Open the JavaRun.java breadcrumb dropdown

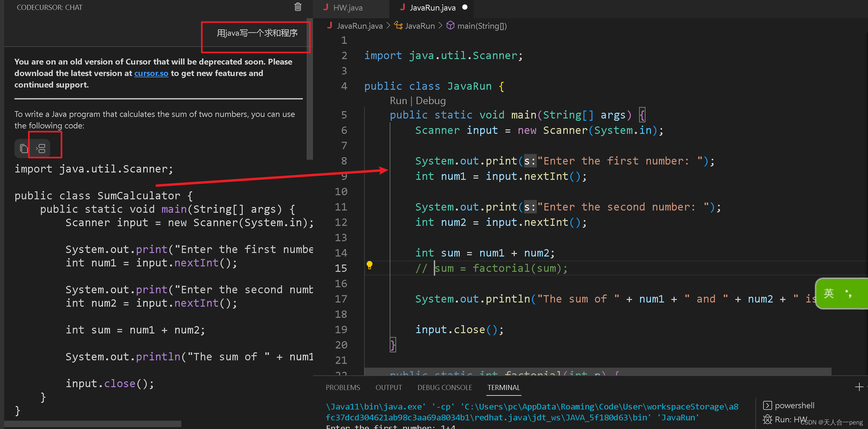coord(359,26)
